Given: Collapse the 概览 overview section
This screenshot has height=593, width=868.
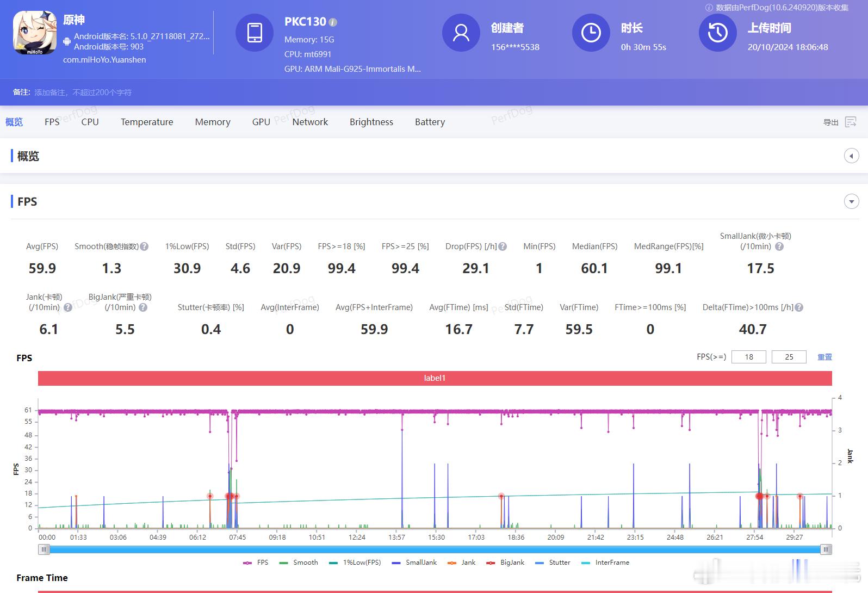Looking at the screenshot, I should click(x=851, y=156).
